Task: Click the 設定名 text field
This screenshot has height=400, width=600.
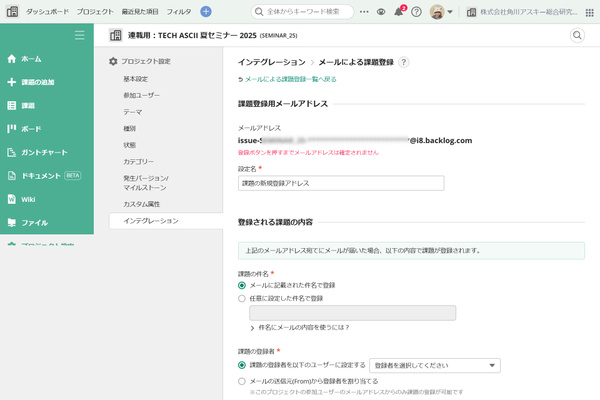Action: [341, 183]
